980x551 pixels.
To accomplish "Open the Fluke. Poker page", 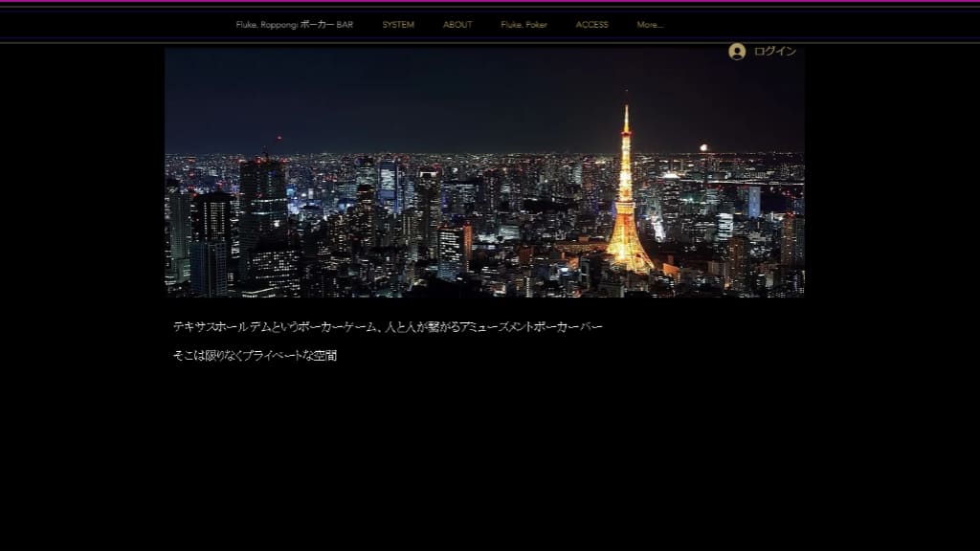I will tap(523, 25).
